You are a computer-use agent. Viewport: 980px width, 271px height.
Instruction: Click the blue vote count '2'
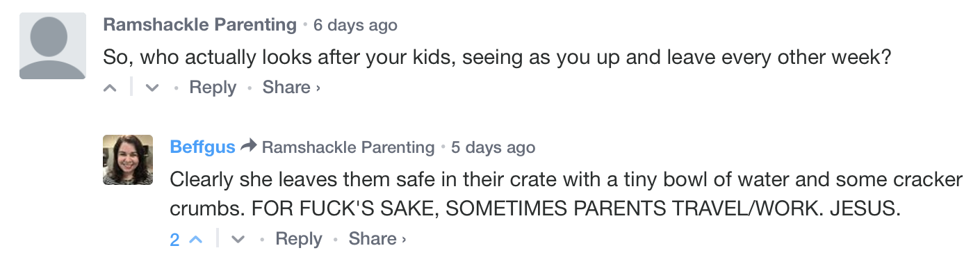pos(174,240)
